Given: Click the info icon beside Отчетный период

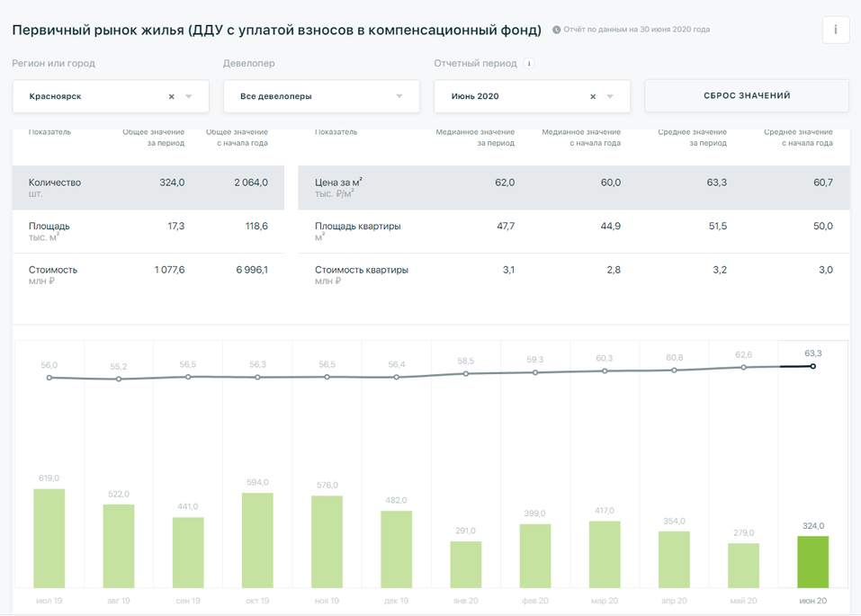Looking at the screenshot, I should (529, 64).
